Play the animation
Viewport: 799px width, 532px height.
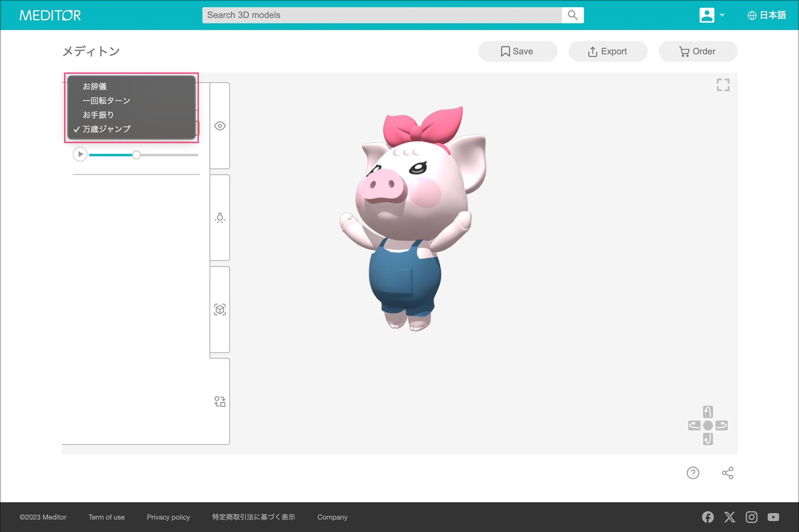(80, 155)
